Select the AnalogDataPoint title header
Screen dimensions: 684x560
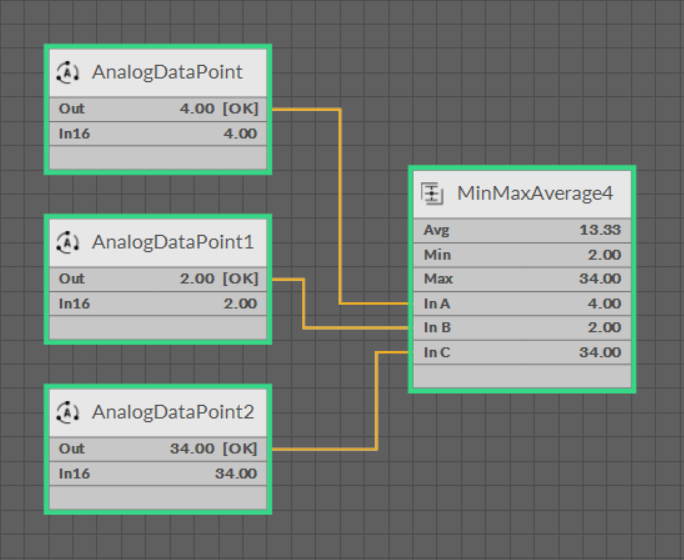(x=167, y=72)
